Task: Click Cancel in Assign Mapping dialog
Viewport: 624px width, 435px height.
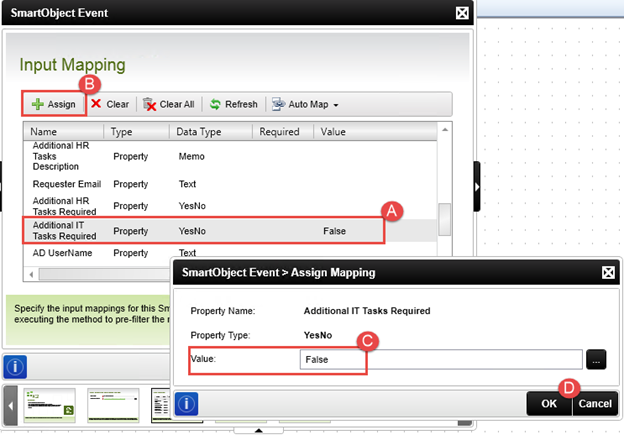Action: tap(595, 404)
